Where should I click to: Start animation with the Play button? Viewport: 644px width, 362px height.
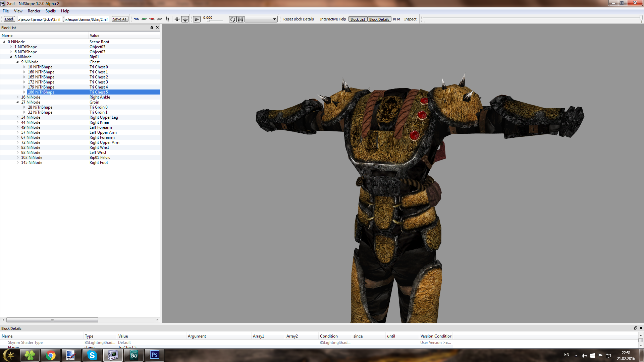(197, 19)
